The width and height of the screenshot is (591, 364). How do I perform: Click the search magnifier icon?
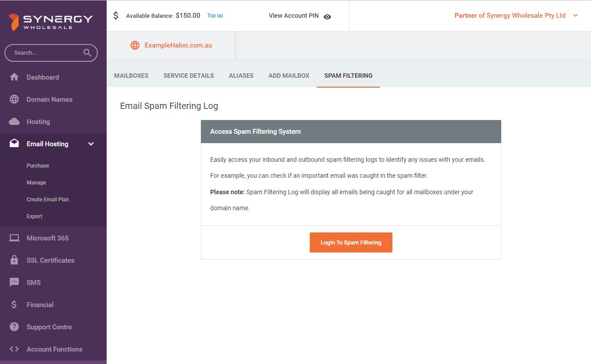click(x=88, y=53)
